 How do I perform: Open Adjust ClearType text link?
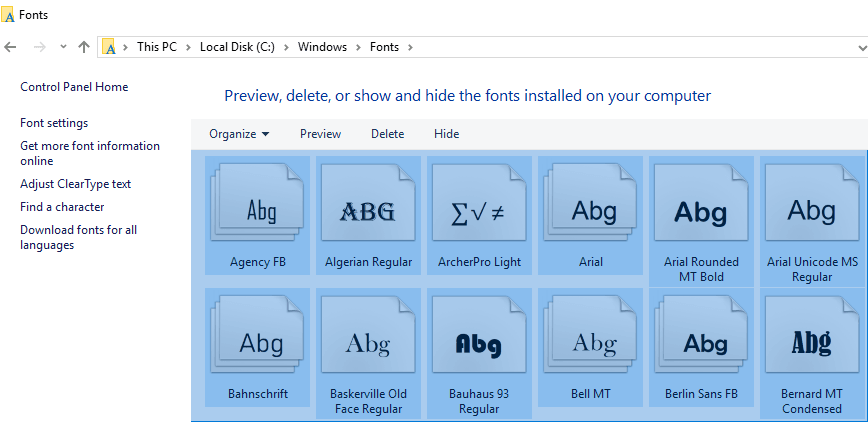[75, 184]
